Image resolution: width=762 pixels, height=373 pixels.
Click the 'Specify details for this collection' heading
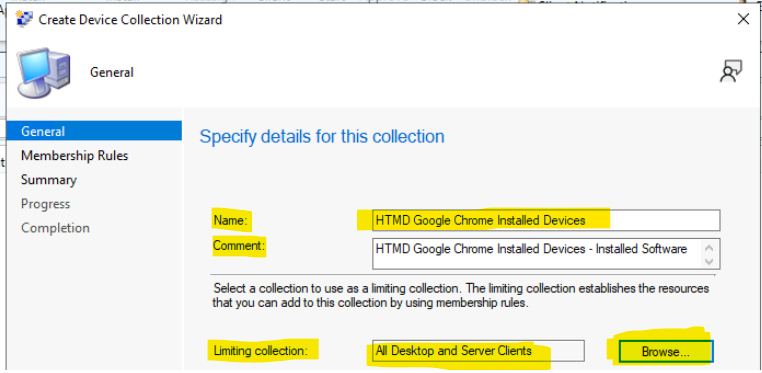pos(322,136)
